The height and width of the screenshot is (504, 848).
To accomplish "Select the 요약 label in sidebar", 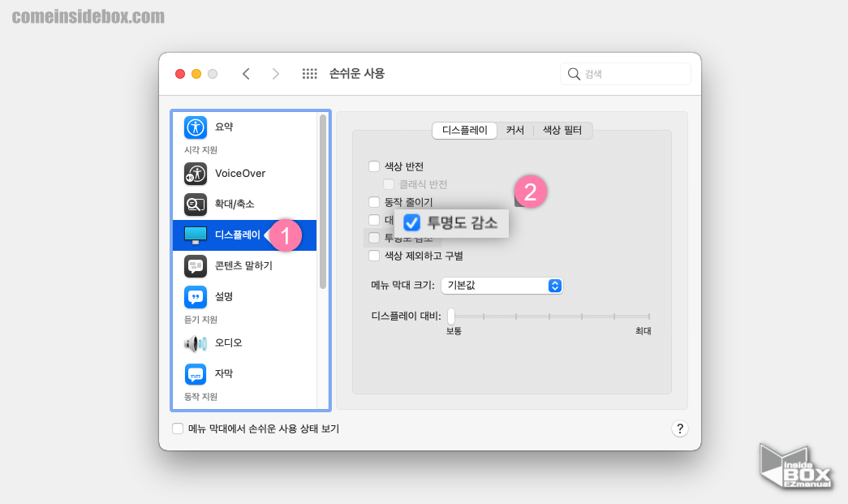I will [x=224, y=127].
